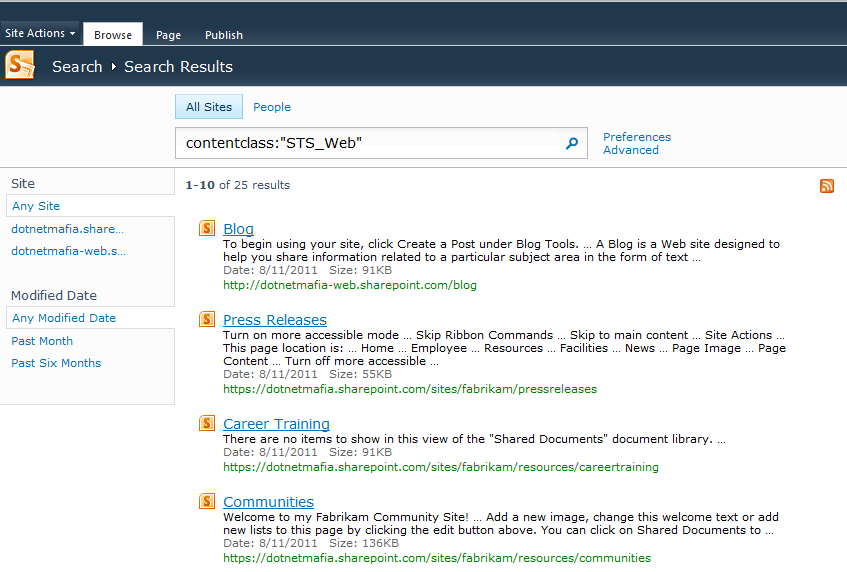Click the SharePoint site logo icon
This screenshot has width=847, height=572.
coord(20,65)
